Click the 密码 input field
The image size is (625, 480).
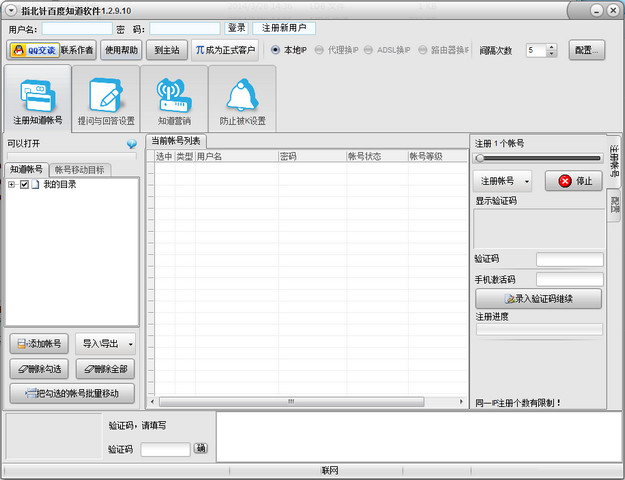(x=185, y=29)
